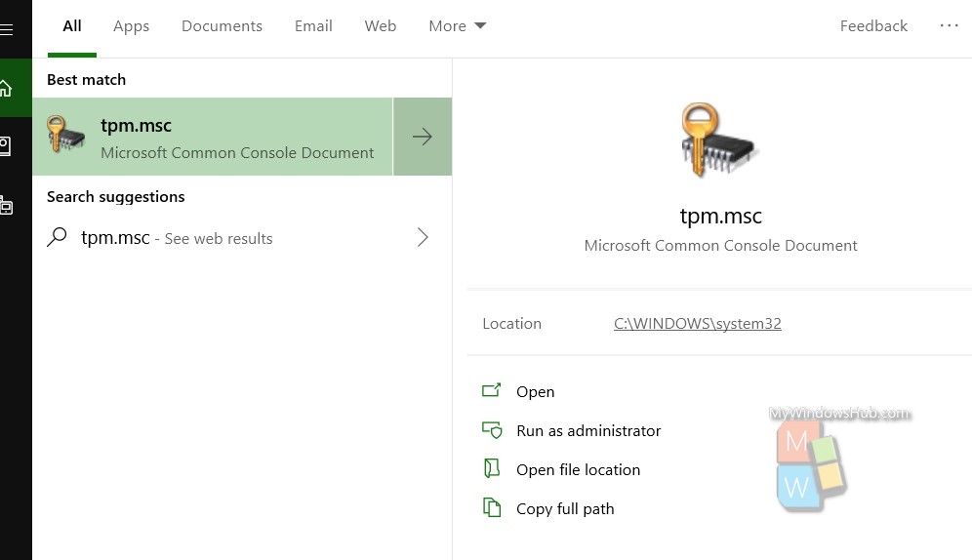
Task: Select the 'tpm.msc - See web results' suggestion
Action: 242,237
